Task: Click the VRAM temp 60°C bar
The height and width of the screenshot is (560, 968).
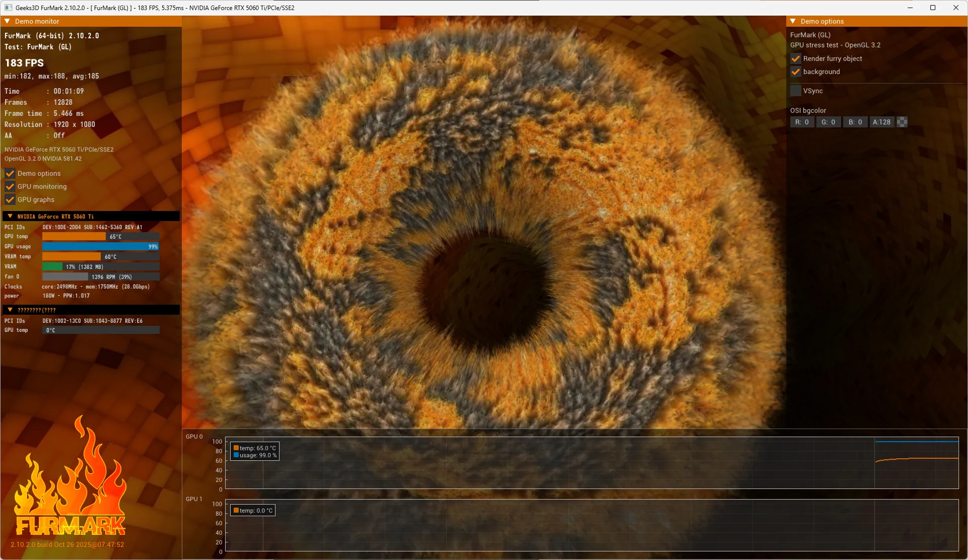Action: (x=101, y=257)
